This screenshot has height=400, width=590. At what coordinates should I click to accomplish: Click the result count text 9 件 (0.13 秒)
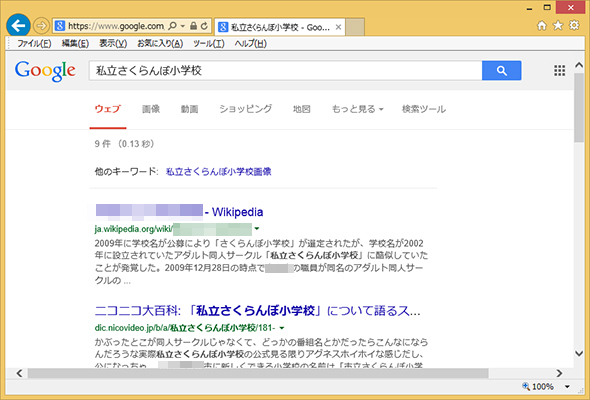coord(125,144)
